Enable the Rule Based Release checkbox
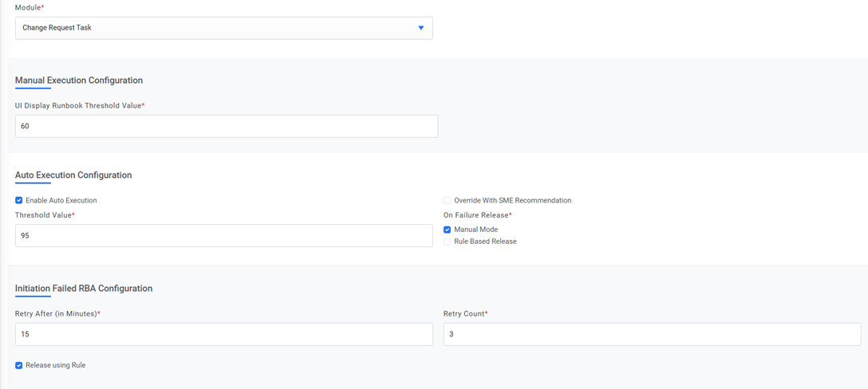 [x=448, y=242]
